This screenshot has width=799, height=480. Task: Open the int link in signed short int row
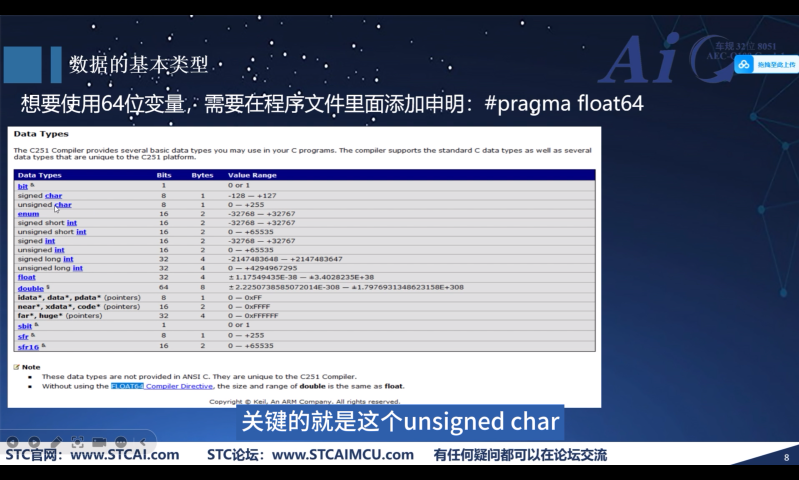72,223
